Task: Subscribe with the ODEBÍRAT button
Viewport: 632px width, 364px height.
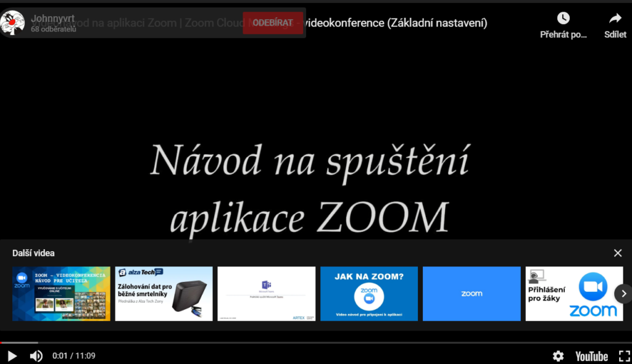Action: [x=273, y=23]
